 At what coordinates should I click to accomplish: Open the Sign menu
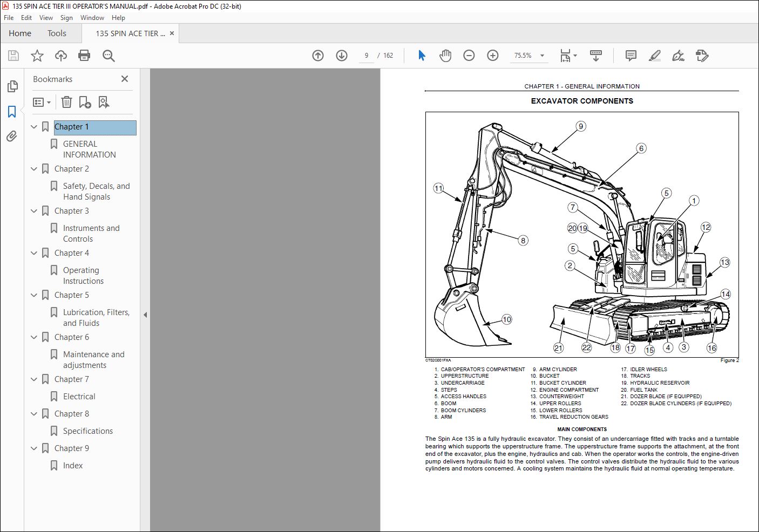(66, 18)
